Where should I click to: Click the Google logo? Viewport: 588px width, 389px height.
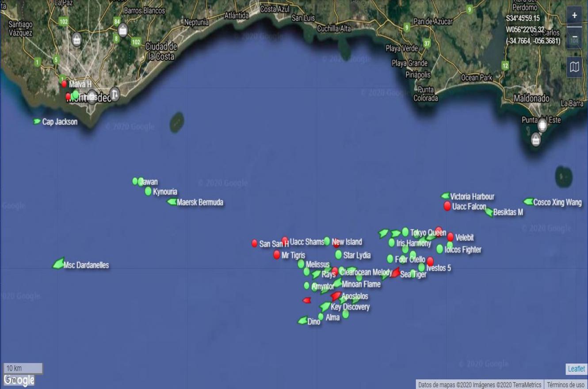click(19, 380)
